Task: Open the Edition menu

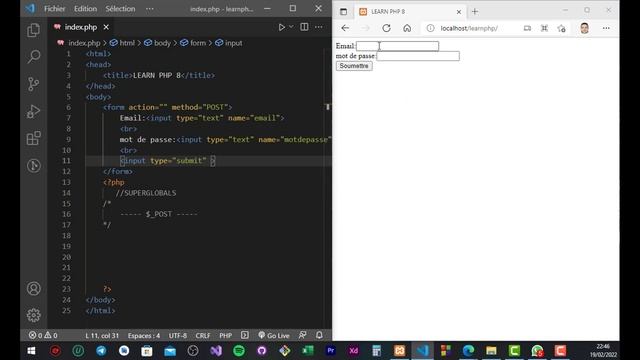Action: point(85,9)
